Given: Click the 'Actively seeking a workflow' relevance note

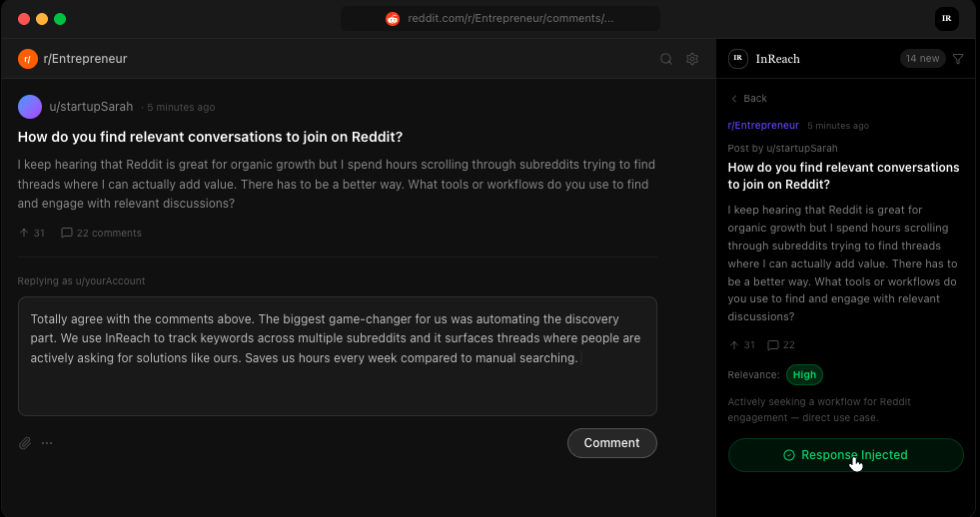Looking at the screenshot, I should point(819,409).
